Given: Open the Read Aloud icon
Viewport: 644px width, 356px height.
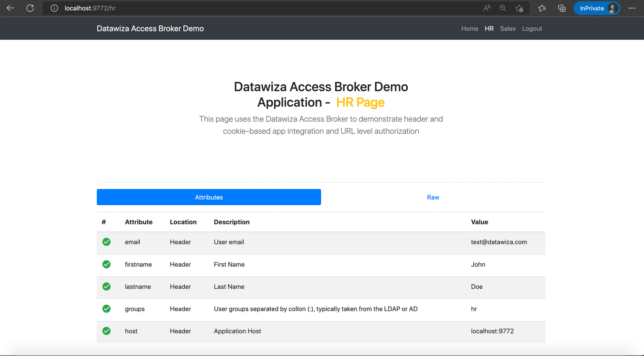Looking at the screenshot, I should pos(487,8).
